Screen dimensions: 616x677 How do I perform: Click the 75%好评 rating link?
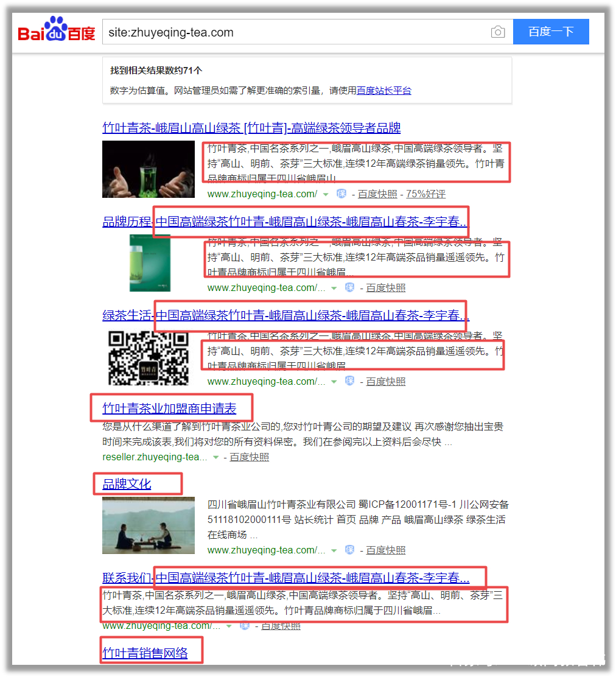427,194
